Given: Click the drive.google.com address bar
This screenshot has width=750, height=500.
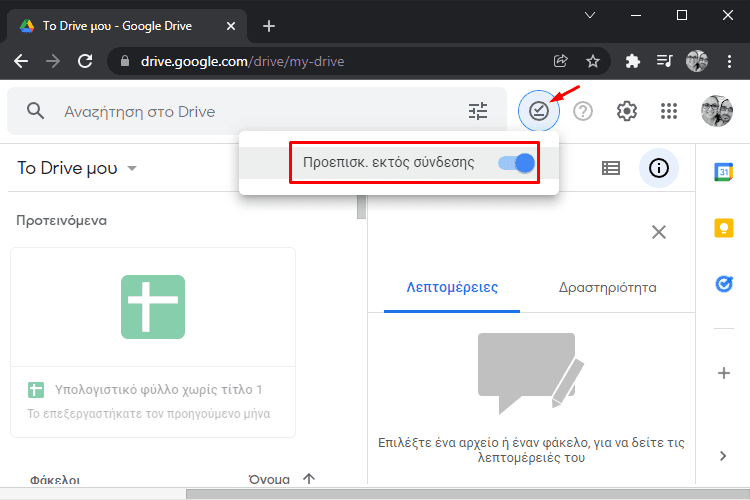Looking at the screenshot, I should click(243, 61).
